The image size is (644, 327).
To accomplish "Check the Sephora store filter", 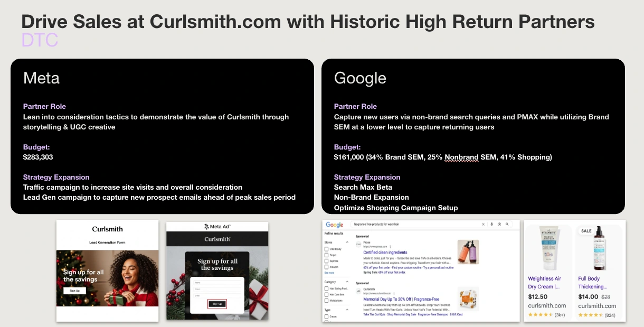I will click(x=326, y=261).
